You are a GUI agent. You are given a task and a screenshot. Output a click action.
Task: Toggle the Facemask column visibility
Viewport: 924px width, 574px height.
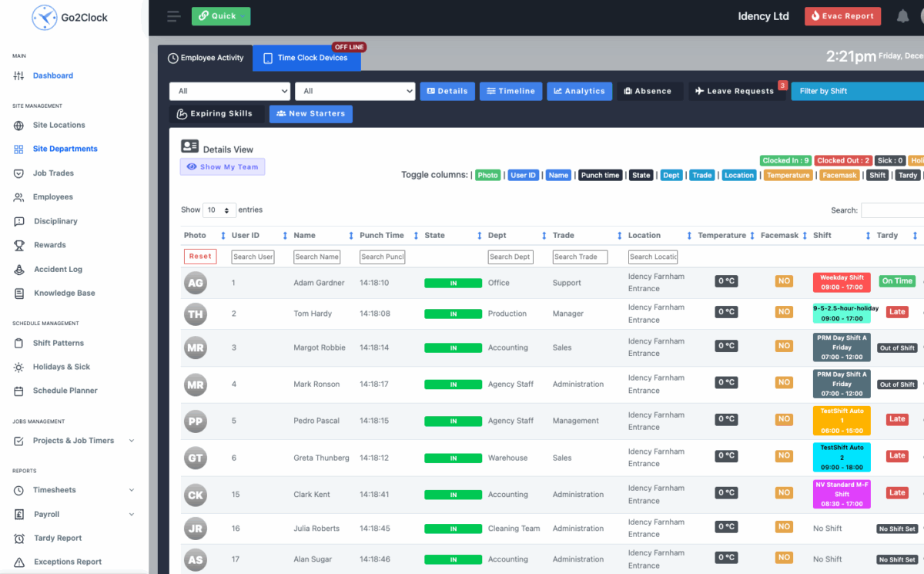pos(839,175)
